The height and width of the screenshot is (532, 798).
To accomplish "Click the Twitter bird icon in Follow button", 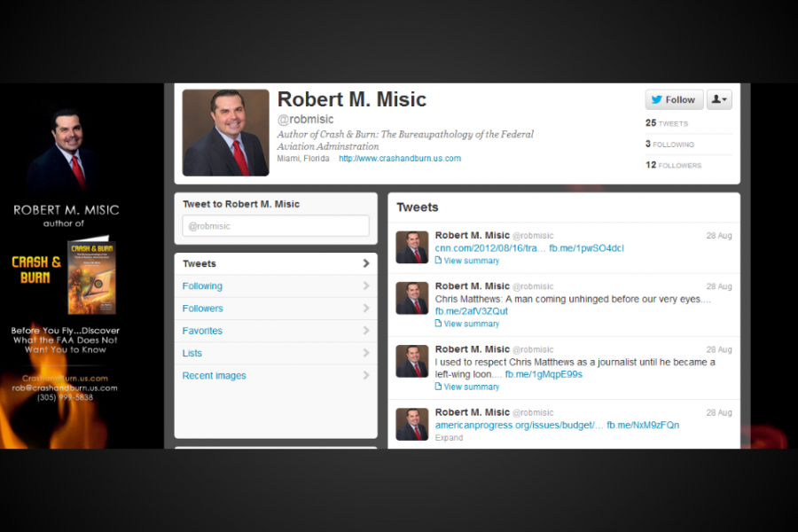I will point(656,100).
